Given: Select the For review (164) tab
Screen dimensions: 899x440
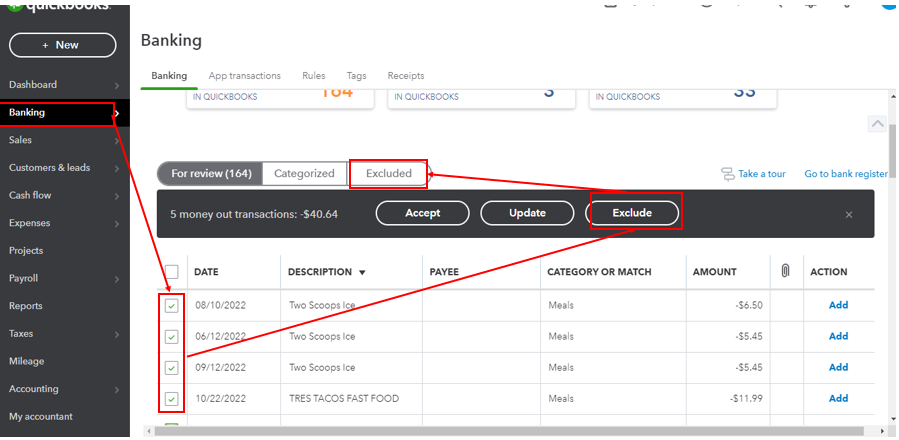Looking at the screenshot, I should coord(210,173).
